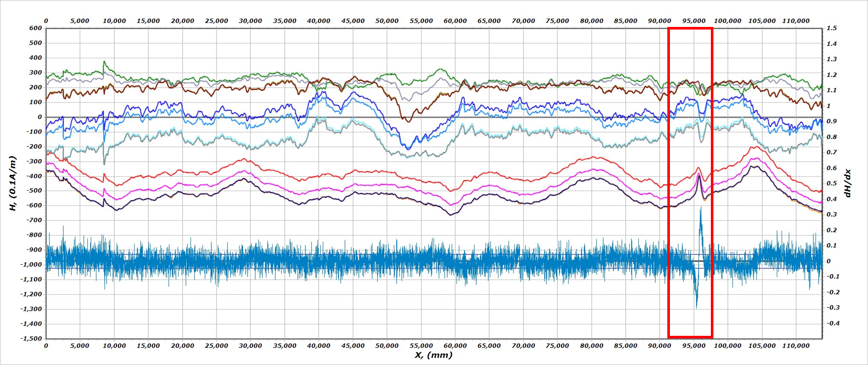The width and height of the screenshot is (868, 365).
Task: Click the "dH/dx" right axis title
Action: point(848,183)
